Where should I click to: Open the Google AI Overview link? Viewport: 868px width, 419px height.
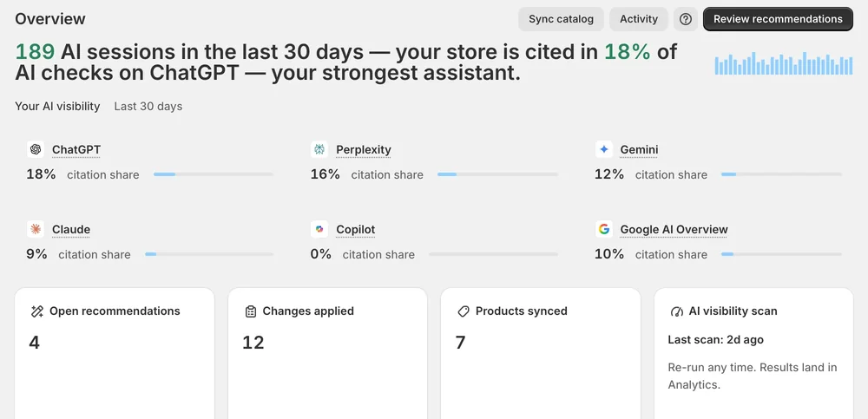tap(674, 229)
